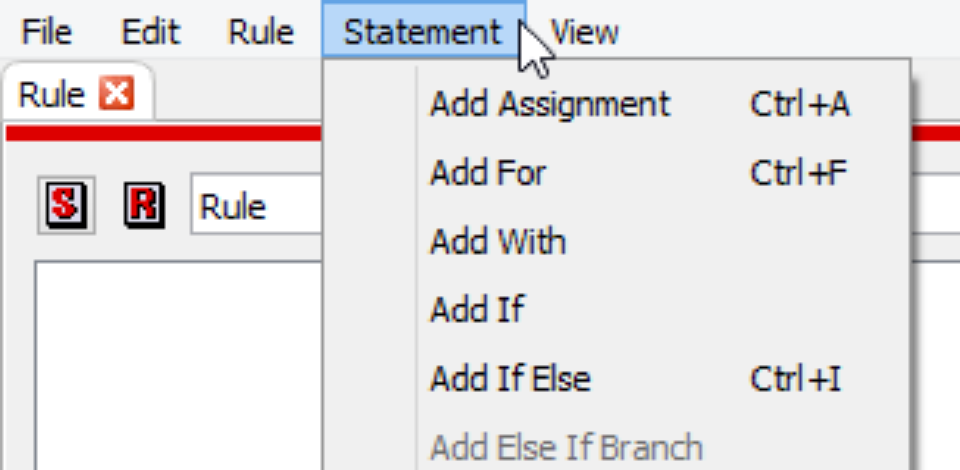Click the red R icon button

click(143, 206)
